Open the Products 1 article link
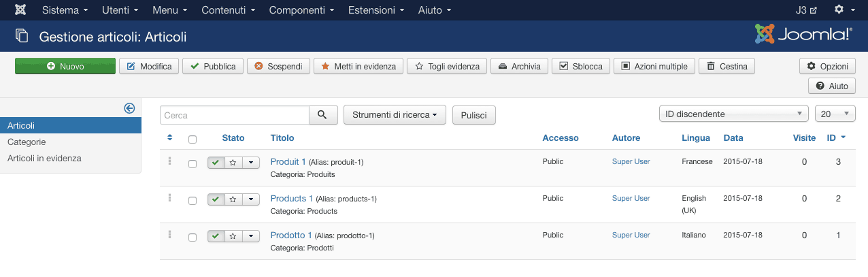The height and width of the screenshot is (277, 868). point(292,198)
